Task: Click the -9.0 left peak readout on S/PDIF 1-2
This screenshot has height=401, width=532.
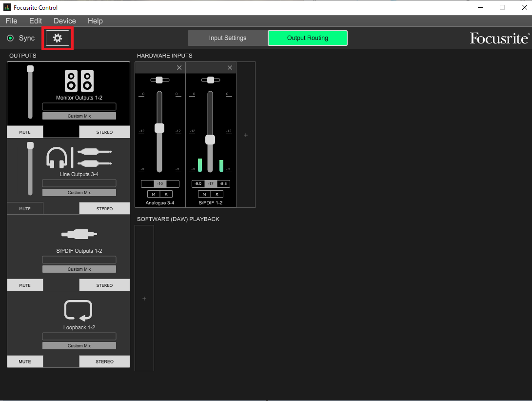Action: (198, 184)
